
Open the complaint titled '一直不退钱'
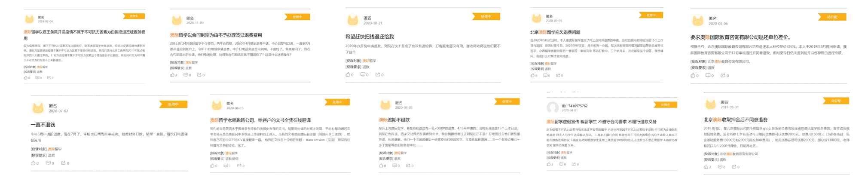pyautogui.click(x=43, y=125)
